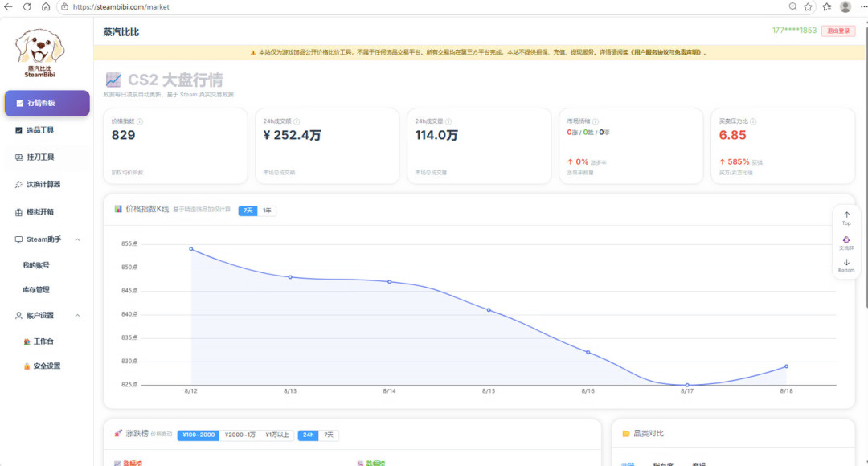Click the 价格指数K线 chart icon
Image resolution: width=868 pixels, height=466 pixels.
118,209
